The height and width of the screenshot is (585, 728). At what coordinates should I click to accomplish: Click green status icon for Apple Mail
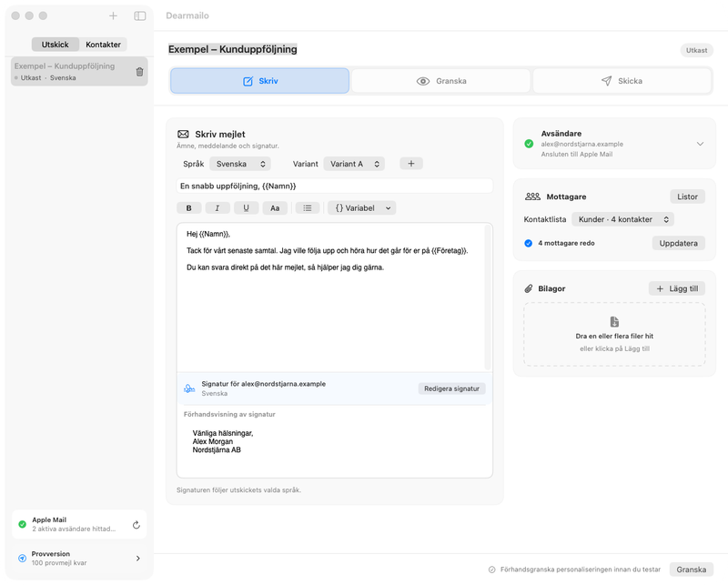22,524
